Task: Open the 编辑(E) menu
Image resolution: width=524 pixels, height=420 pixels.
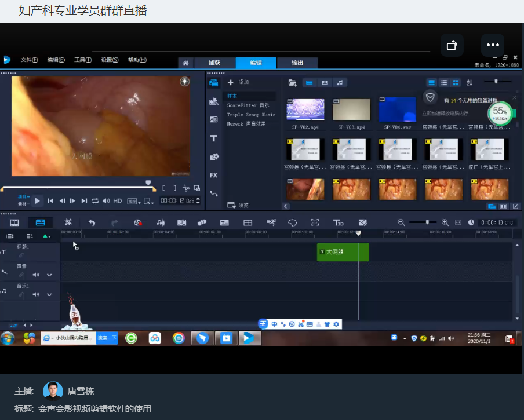Action: click(x=56, y=60)
